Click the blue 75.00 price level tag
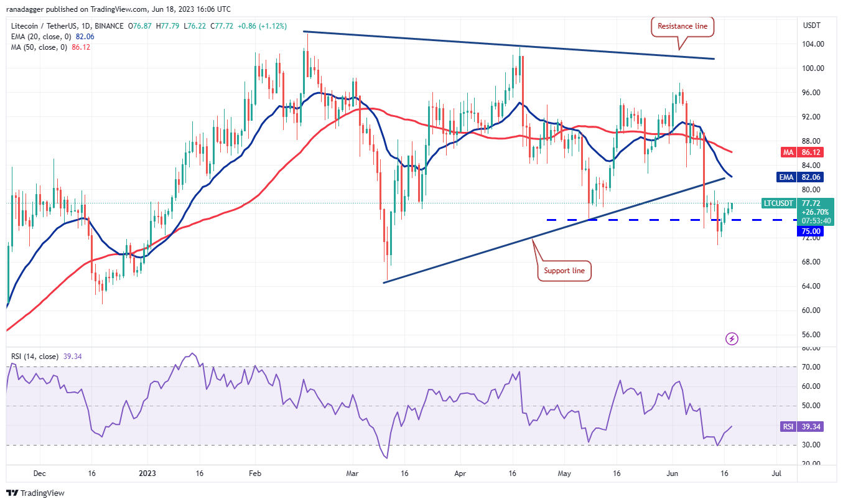This screenshot has width=843, height=504. [x=808, y=231]
